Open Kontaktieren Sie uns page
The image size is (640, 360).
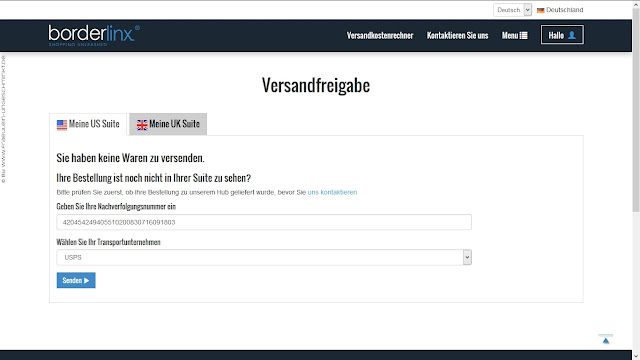[x=458, y=36]
